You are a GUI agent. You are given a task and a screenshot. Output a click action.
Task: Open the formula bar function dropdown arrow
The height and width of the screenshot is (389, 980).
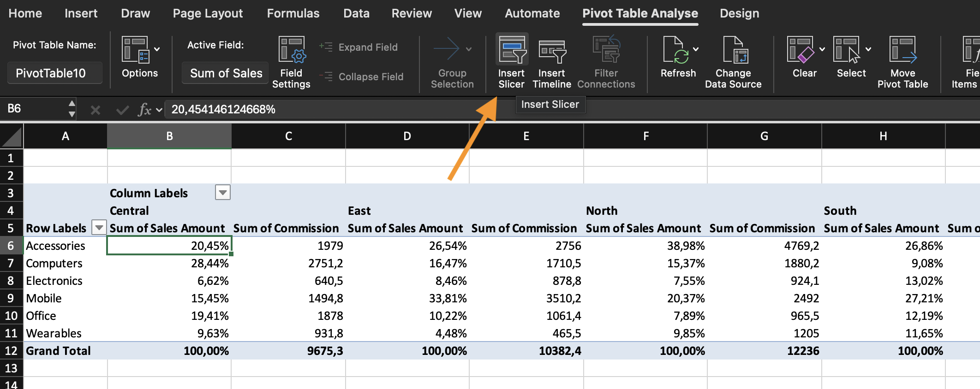point(159,110)
